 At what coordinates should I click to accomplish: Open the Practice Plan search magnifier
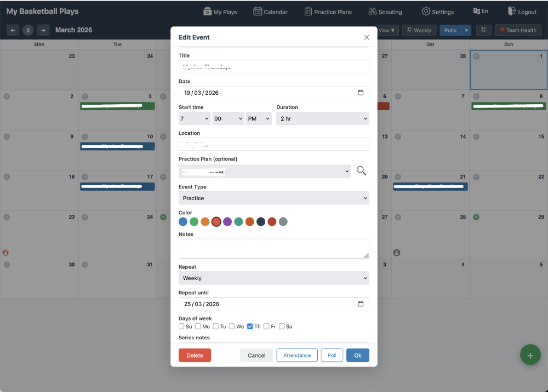click(361, 171)
